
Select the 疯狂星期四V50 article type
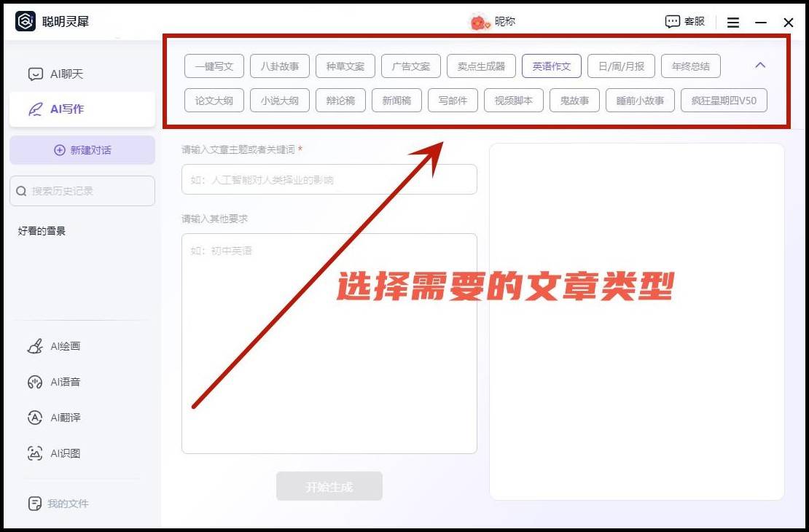coord(724,100)
